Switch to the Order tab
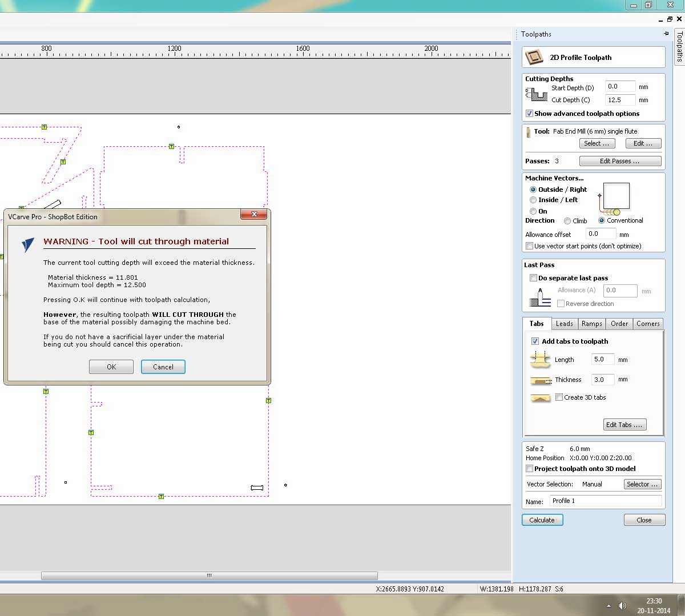 pos(619,324)
